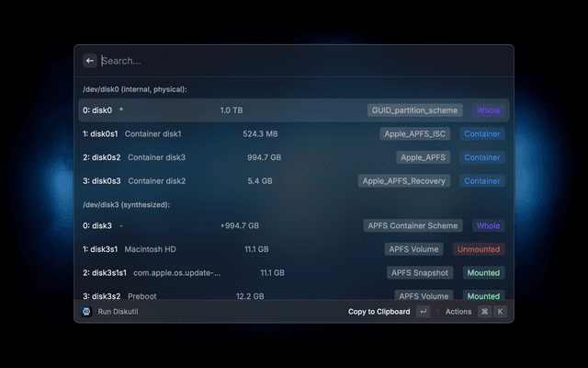Click the /dev/disk3 (synthesized) header
The width and height of the screenshot is (588, 368).
[x=127, y=204]
